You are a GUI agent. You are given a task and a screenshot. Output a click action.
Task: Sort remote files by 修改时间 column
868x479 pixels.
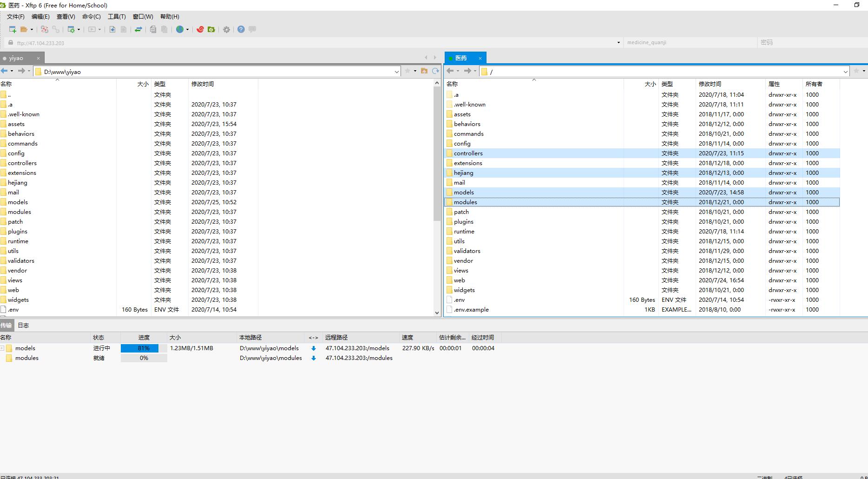click(x=710, y=84)
